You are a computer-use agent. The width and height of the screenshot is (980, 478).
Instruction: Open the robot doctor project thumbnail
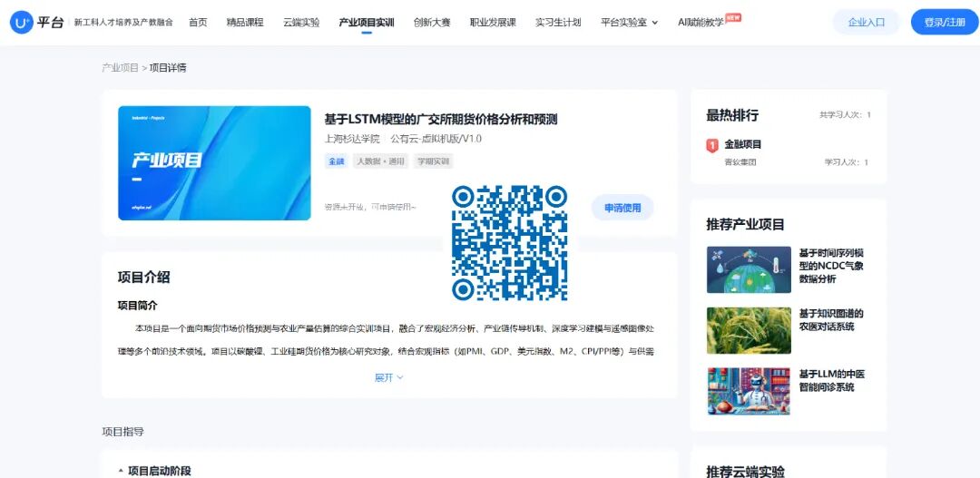click(749, 391)
